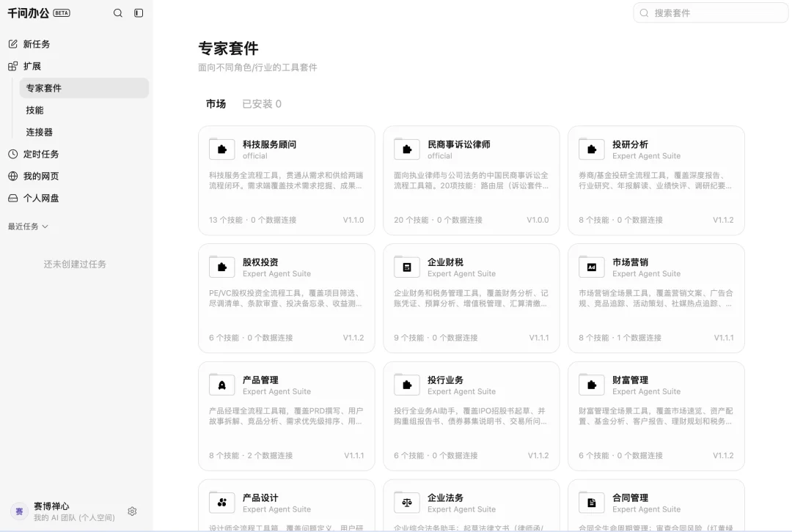Click the 股权投资 suite icon
Image resolution: width=792 pixels, height=532 pixels.
tap(221, 267)
